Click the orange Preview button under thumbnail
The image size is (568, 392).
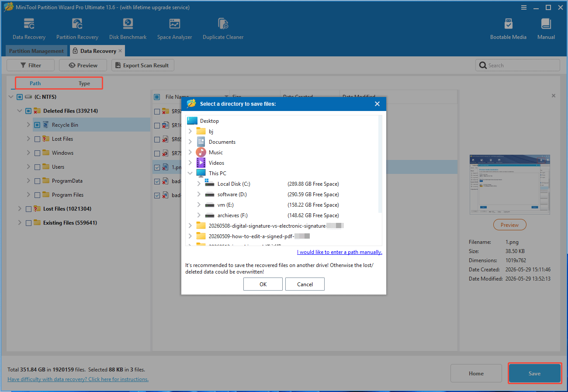click(509, 225)
